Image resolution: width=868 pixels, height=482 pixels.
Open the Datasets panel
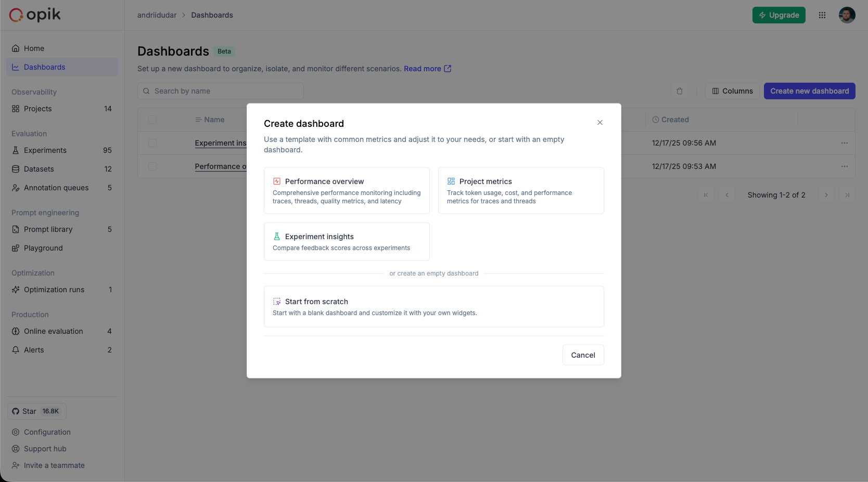pos(39,169)
